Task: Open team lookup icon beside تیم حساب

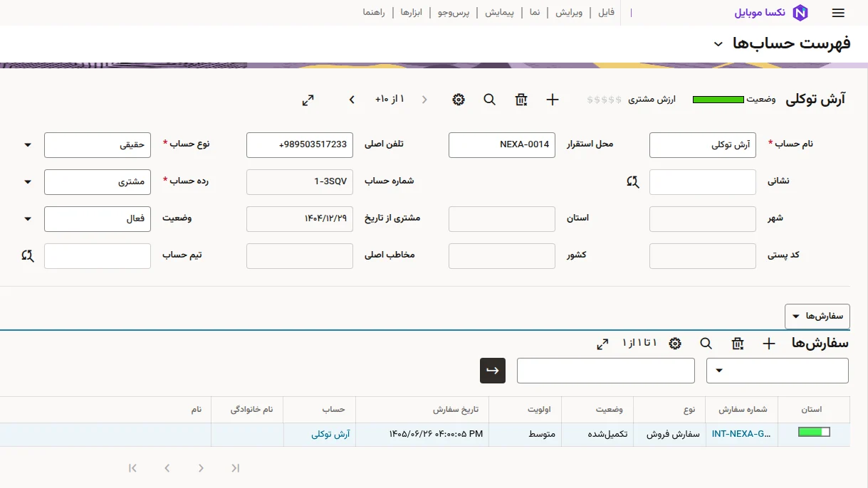Action: pos(28,256)
